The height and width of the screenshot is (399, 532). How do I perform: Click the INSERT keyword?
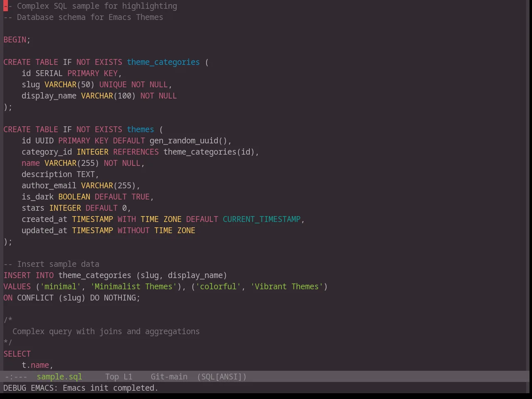[17, 275]
